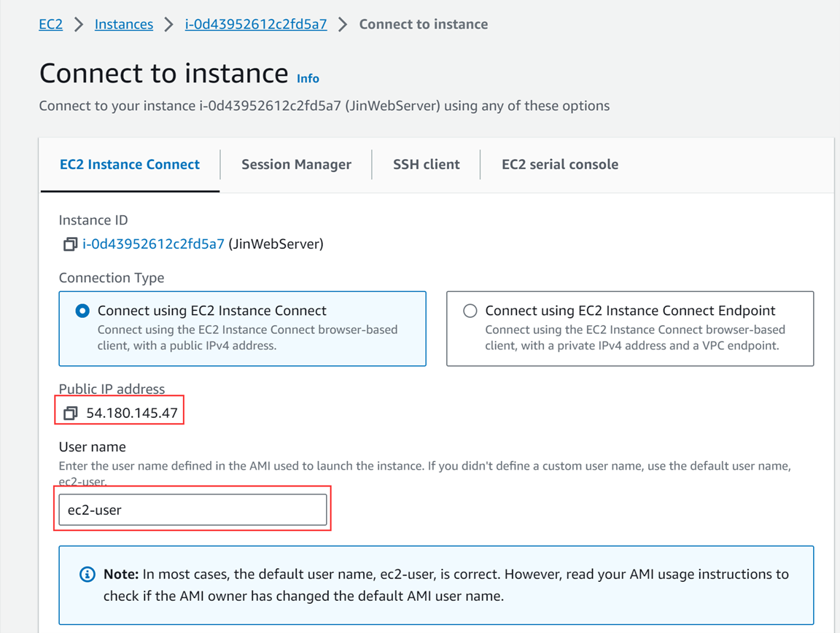
Task: Copy the public IP address using its icon
Action: (x=70, y=413)
